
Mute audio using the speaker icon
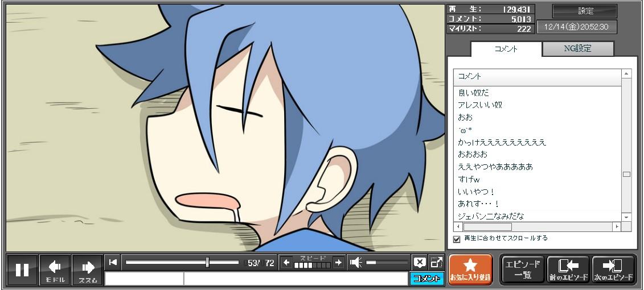pos(356,262)
